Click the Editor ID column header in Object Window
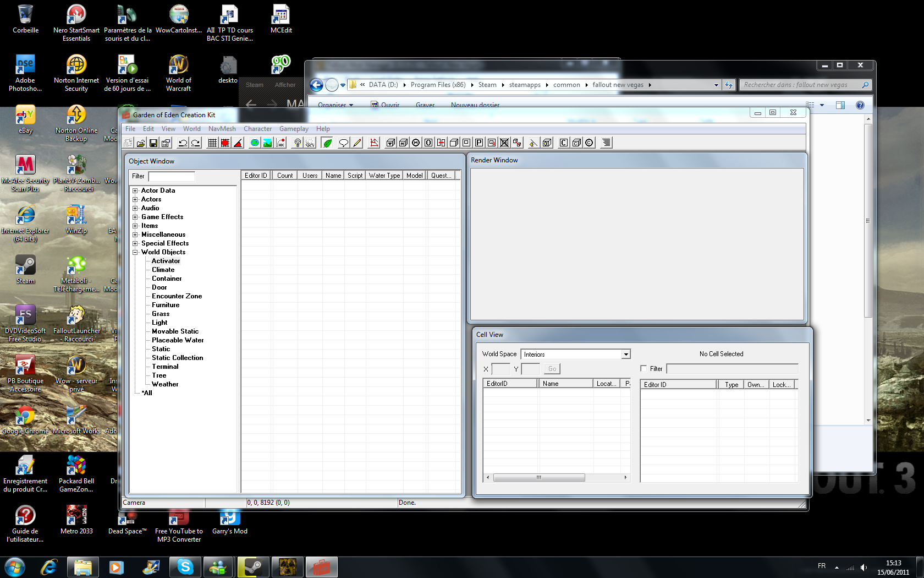 [x=256, y=176]
